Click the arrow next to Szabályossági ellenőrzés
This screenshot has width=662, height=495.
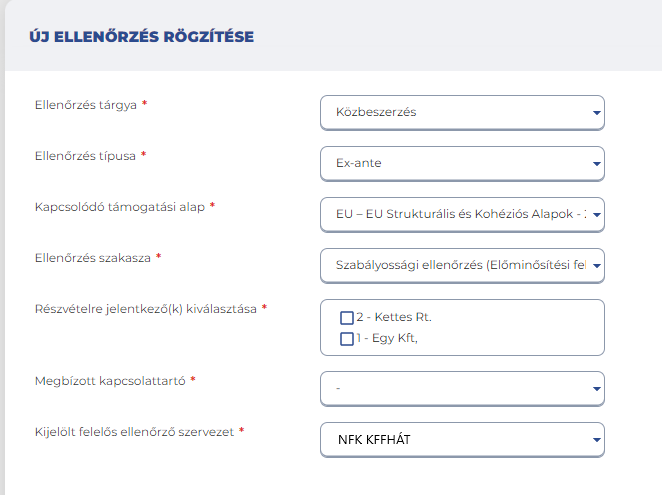point(597,266)
